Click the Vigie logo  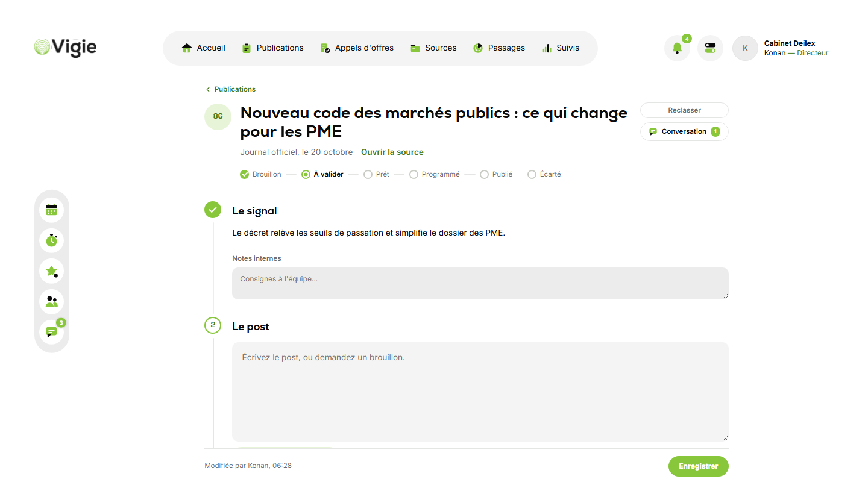coord(66,48)
